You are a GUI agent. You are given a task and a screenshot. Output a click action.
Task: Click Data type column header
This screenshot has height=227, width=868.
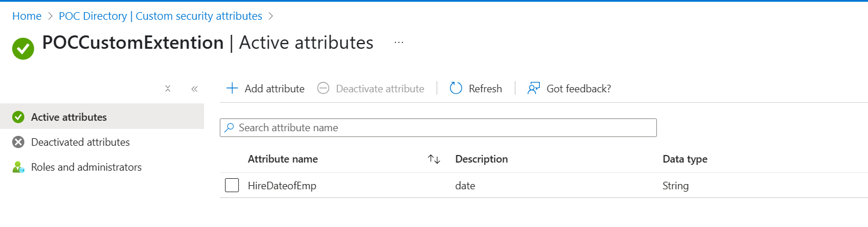[x=685, y=159]
